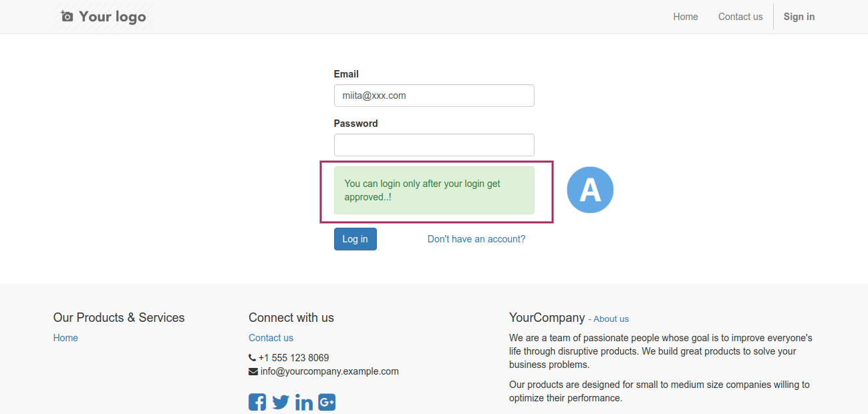Open the LinkedIn social icon
The height and width of the screenshot is (414, 868).
click(304, 402)
